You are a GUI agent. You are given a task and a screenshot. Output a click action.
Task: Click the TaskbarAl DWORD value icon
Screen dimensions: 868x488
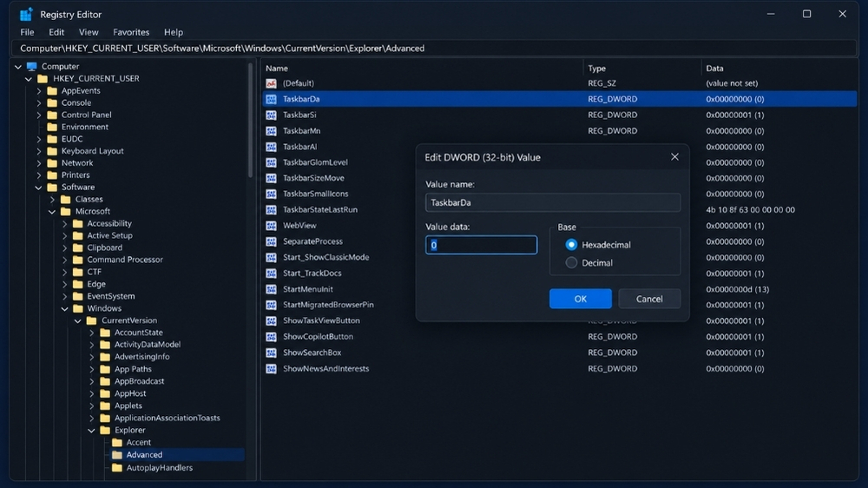click(271, 147)
